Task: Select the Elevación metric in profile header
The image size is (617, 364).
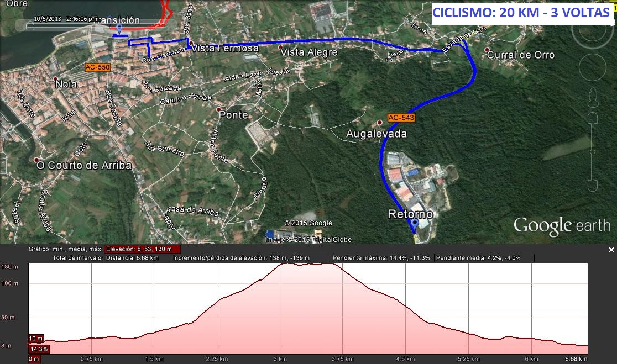Action: [x=142, y=249]
